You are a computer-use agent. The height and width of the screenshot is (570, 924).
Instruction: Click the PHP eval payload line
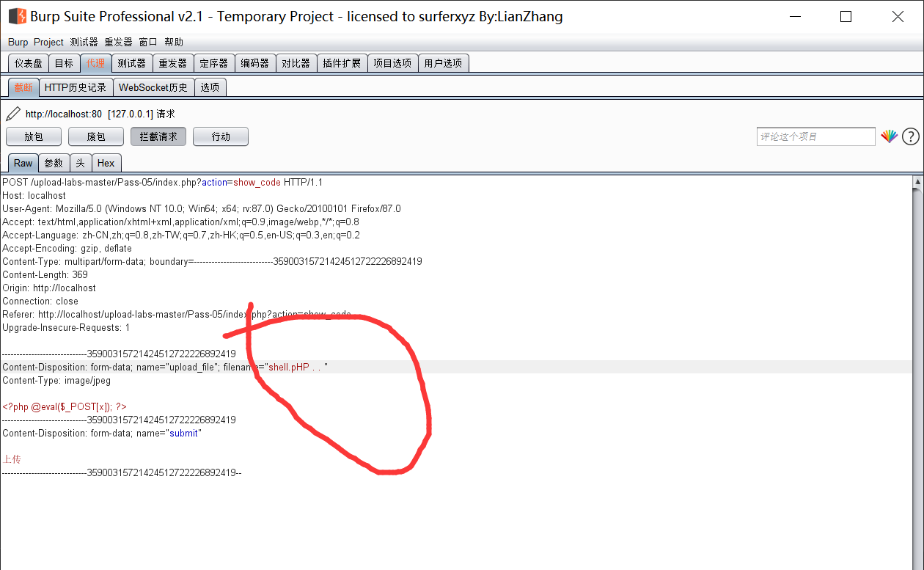click(x=65, y=406)
